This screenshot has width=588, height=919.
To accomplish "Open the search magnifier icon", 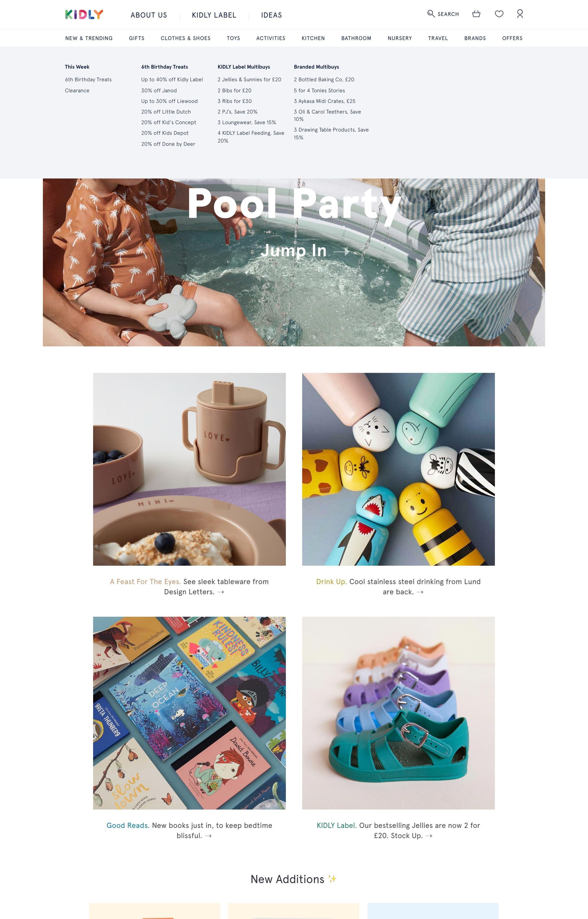I will click(431, 14).
